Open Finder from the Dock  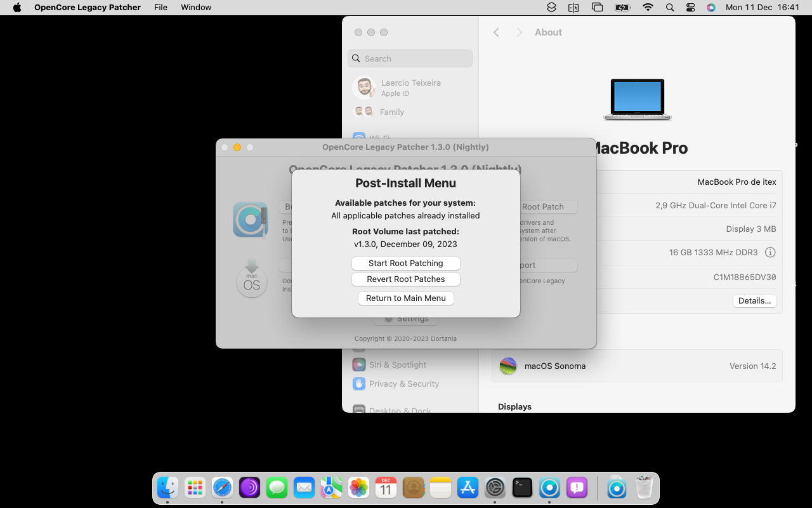click(167, 488)
